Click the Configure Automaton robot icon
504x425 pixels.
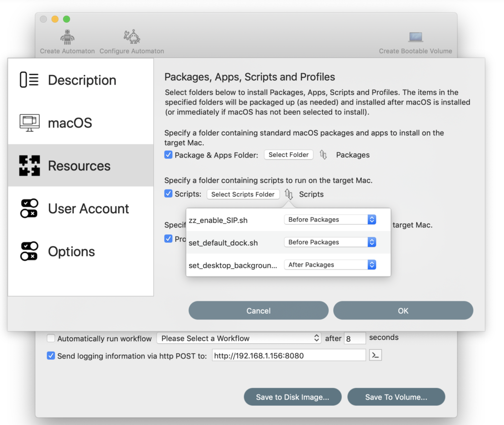click(x=132, y=36)
